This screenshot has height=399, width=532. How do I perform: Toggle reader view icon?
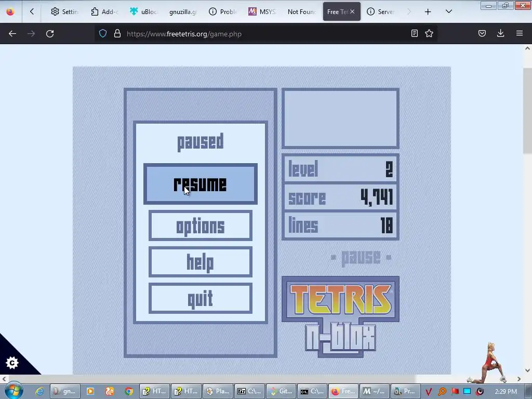(414, 33)
